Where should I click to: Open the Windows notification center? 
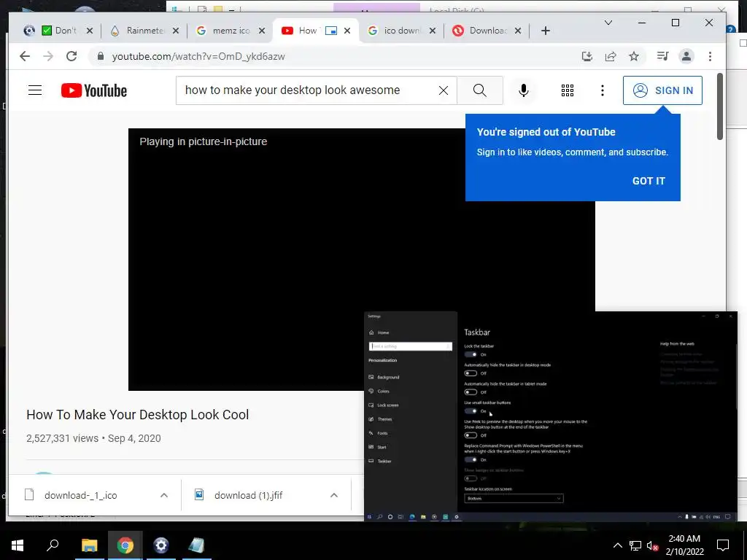(723, 545)
